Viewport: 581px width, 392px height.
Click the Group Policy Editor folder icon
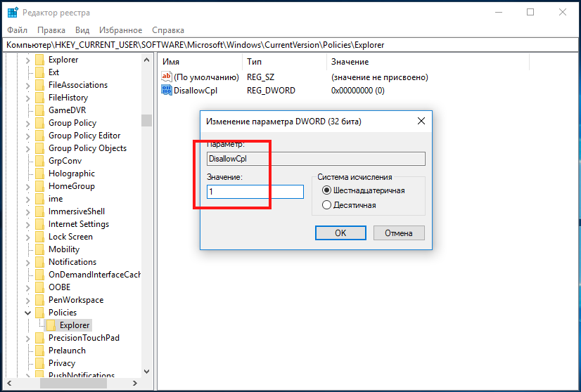[39, 136]
